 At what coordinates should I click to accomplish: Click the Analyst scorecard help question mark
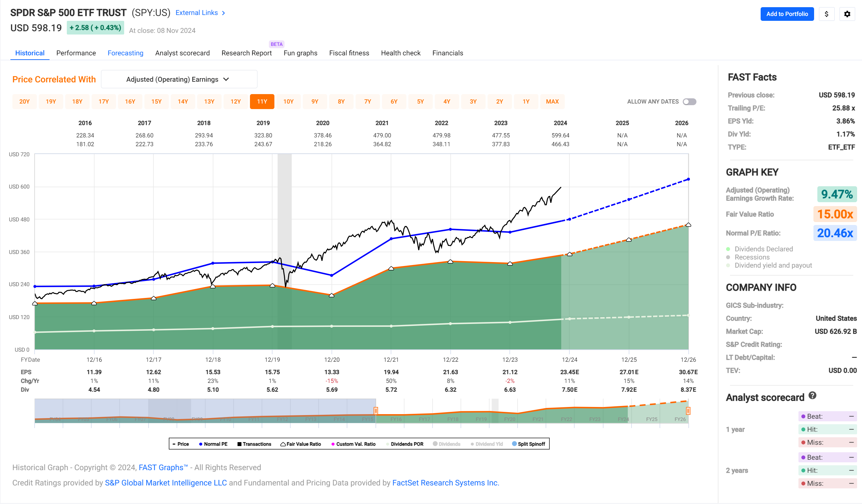pos(812,395)
